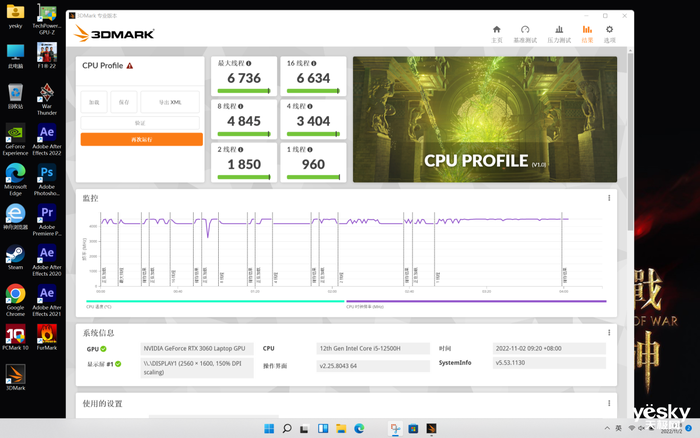Click the 960 single thread score
The height and width of the screenshot is (438, 700).
tap(313, 164)
